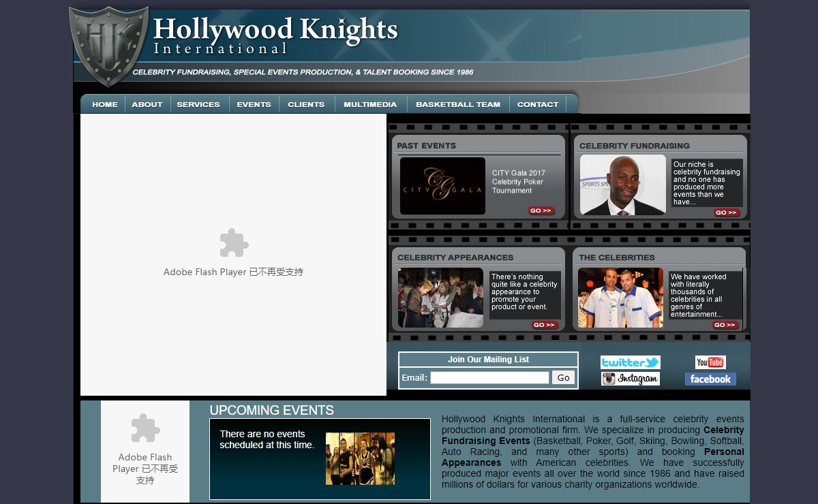Image resolution: width=818 pixels, height=504 pixels.
Task: Go to HOME in navigation bar
Action: (105, 104)
